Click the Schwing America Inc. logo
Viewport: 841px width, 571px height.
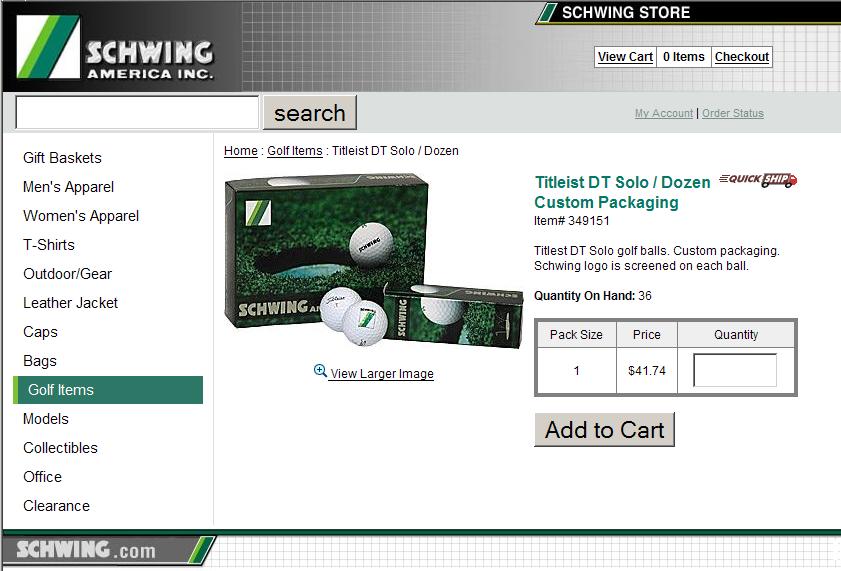coord(115,47)
